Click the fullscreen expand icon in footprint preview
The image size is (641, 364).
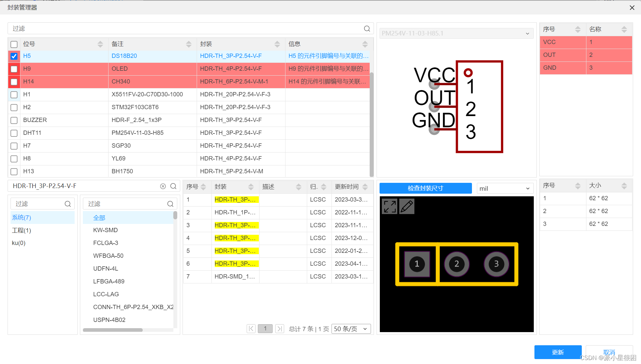[390, 206]
